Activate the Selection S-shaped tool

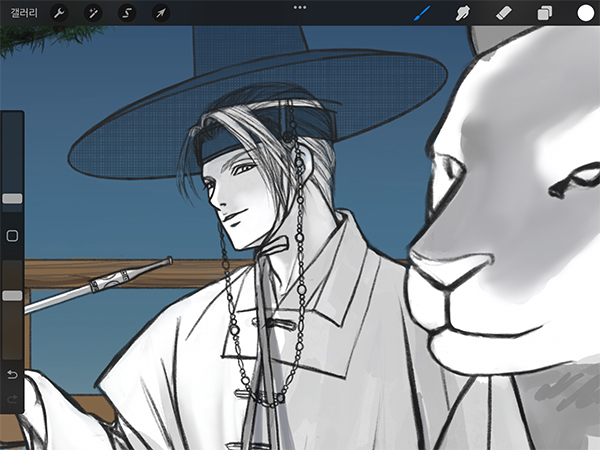127,13
